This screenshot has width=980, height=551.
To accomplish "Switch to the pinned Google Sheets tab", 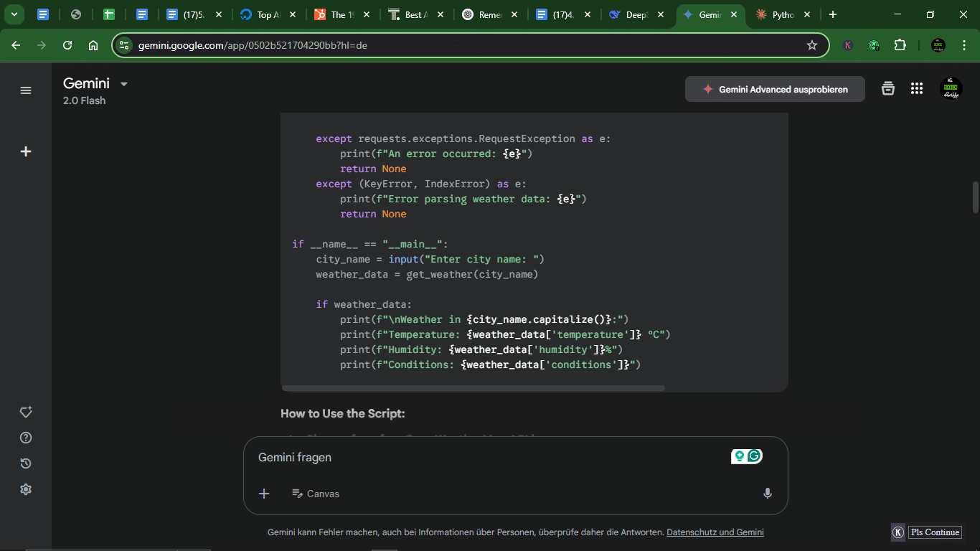I will 109,14.
